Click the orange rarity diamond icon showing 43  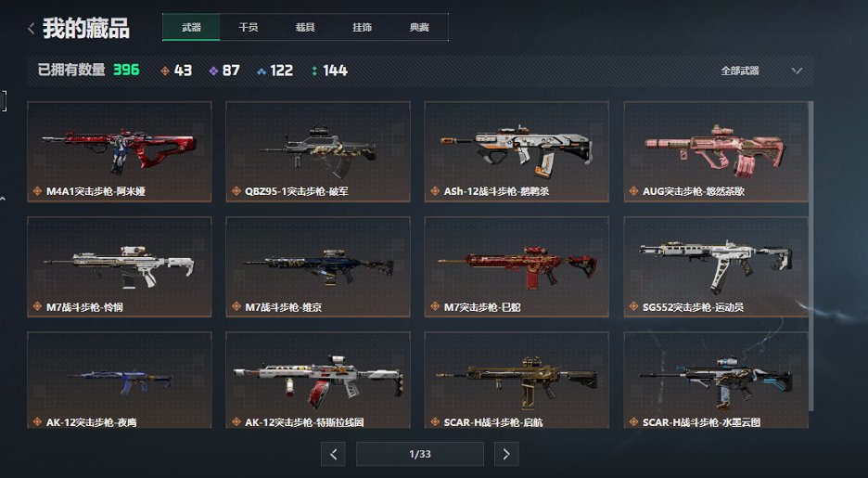[164, 71]
